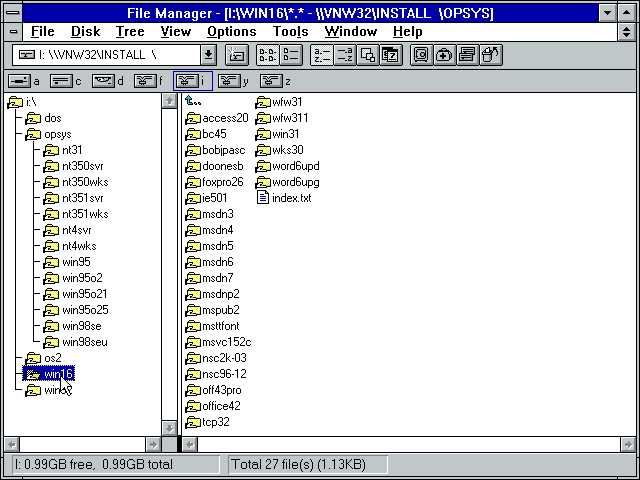
Task: Sort files by date toolbar icon
Action: click(x=391, y=55)
